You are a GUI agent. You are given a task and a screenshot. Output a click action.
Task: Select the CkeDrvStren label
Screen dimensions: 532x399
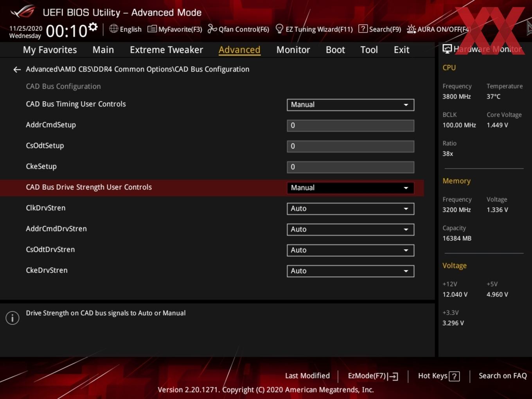point(47,270)
